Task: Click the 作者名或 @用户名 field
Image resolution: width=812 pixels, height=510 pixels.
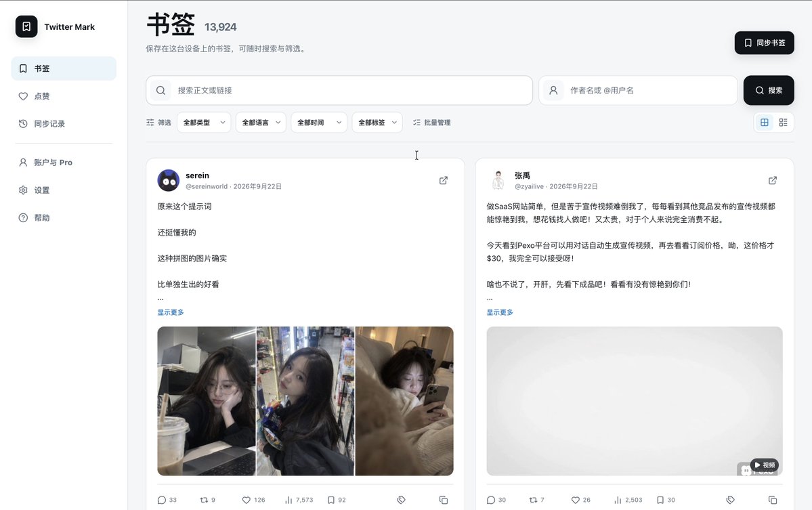Action: point(638,90)
